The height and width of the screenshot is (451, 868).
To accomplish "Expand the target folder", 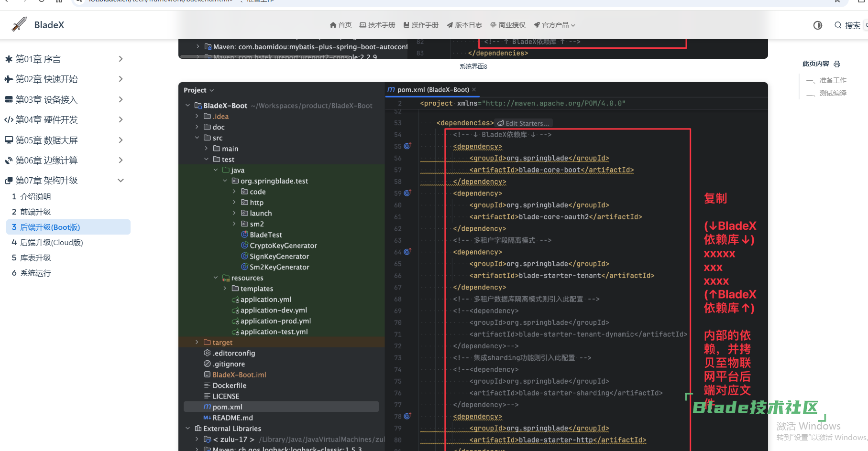I will 197,342.
